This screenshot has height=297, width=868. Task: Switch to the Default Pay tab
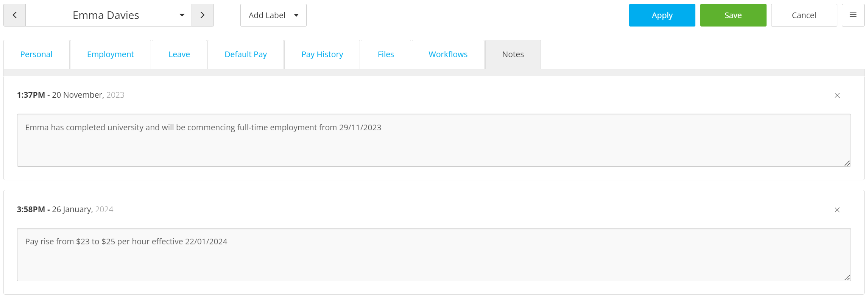(246, 55)
